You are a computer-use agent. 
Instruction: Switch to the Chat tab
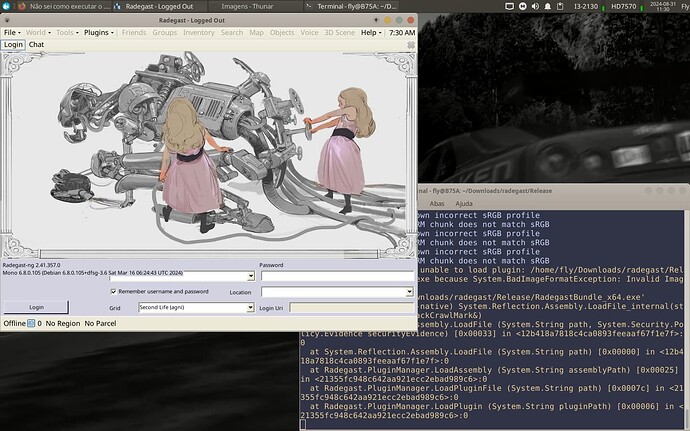(x=36, y=44)
